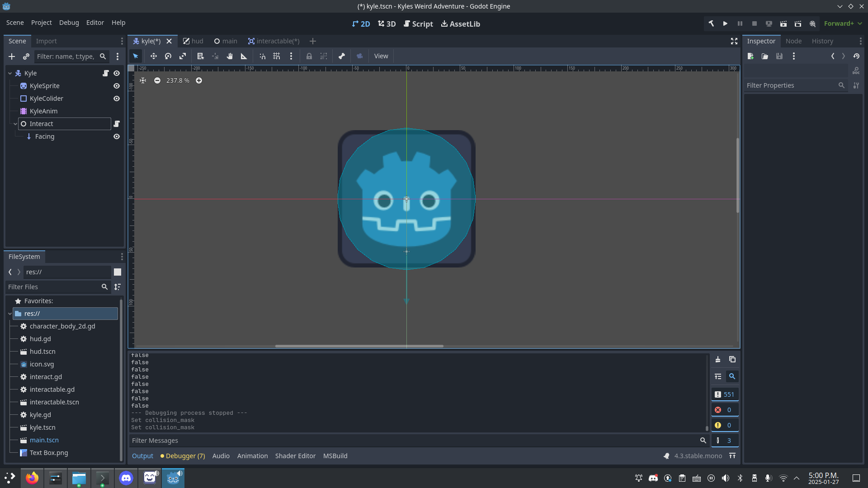Click the Run Current Scene clapper icon
This screenshot has width=868, height=488.
[783, 23]
